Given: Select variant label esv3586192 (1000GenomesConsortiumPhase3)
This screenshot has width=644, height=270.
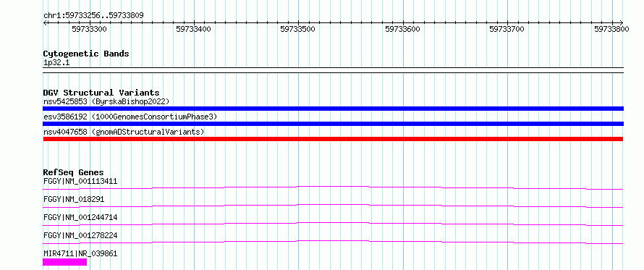Looking at the screenshot, I should (130, 117).
